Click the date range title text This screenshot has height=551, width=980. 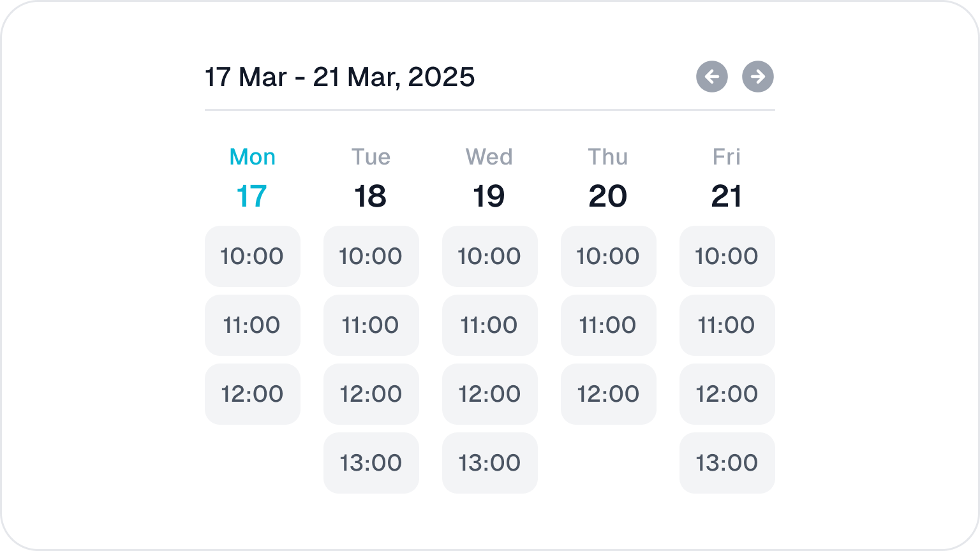[339, 77]
